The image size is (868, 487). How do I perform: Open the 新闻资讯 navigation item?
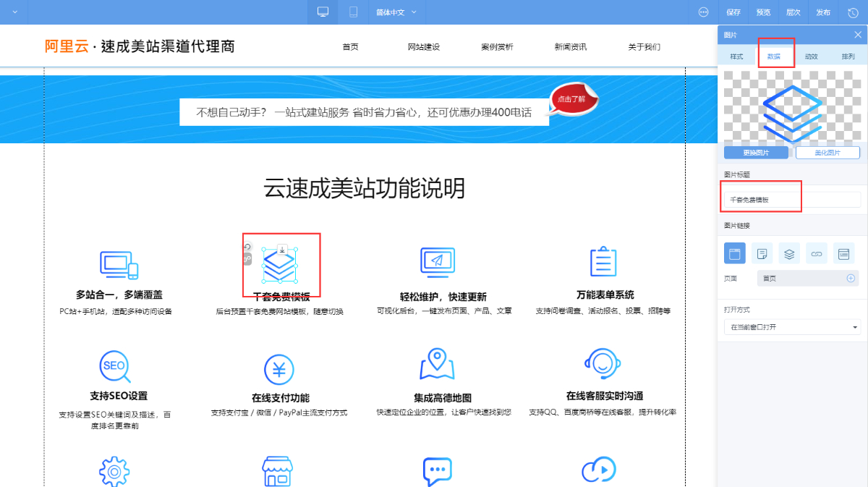click(x=571, y=47)
